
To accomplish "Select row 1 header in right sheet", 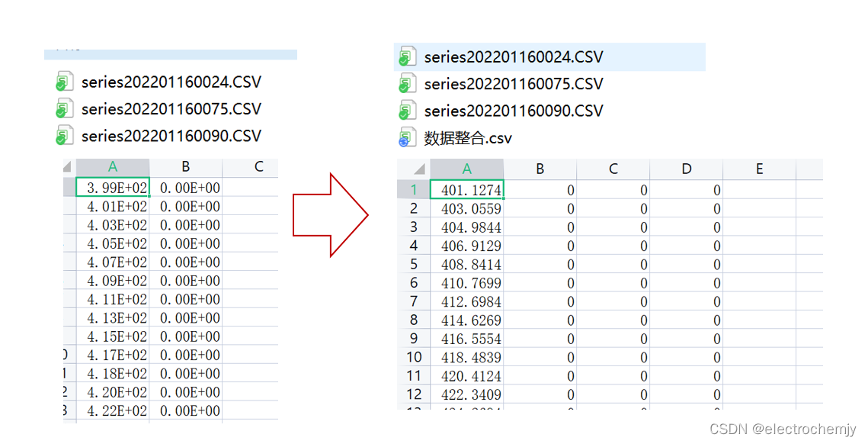I will tap(414, 189).
